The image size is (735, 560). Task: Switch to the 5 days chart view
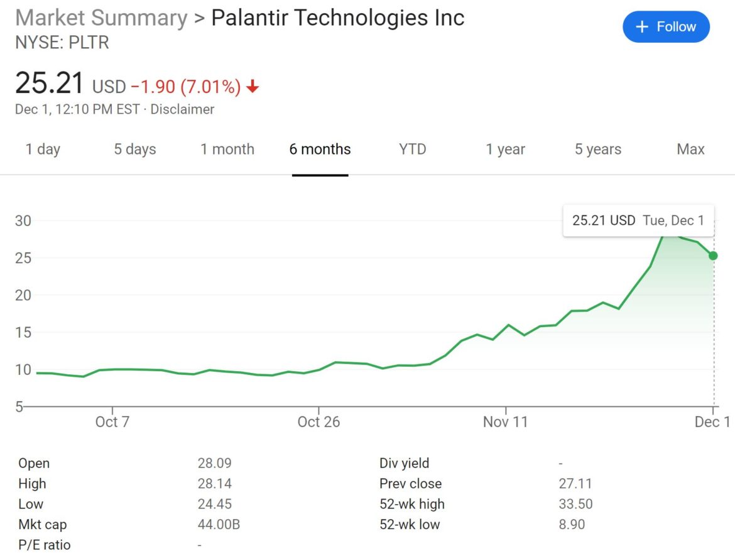pyautogui.click(x=134, y=149)
